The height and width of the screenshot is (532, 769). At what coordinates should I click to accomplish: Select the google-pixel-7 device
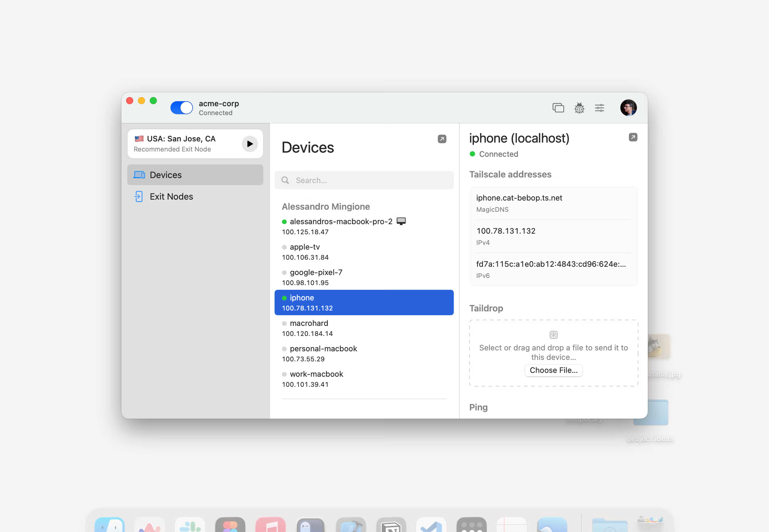pyautogui.click(x=316, y=277)
